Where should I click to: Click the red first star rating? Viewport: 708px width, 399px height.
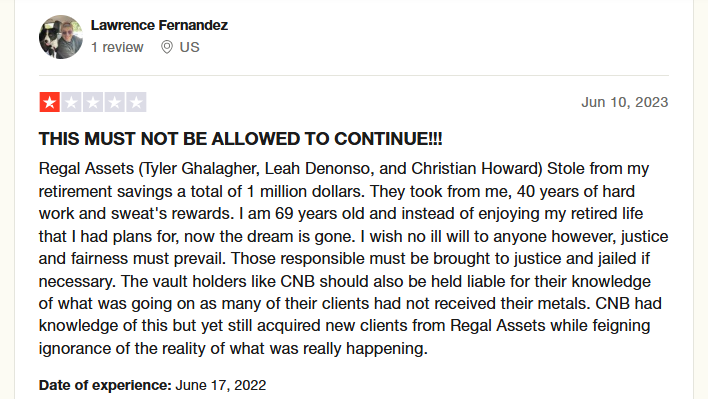tap(50, 102)
